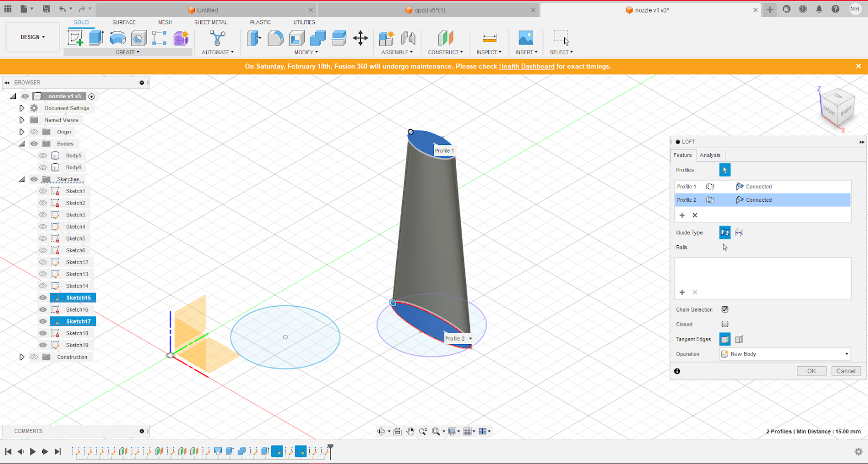Click the New Component icon
The width and height of the screenshot is (868, 464).
(x=386, y=38)
